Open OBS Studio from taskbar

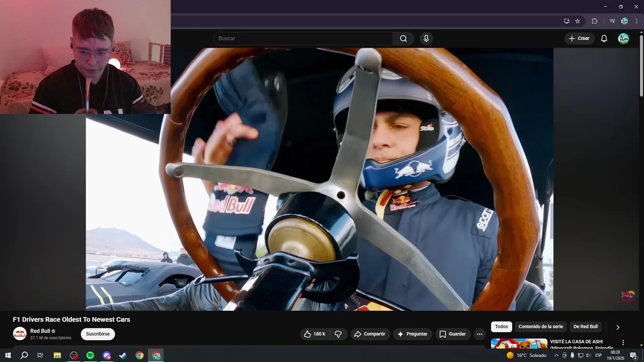(x=74, y=355)
